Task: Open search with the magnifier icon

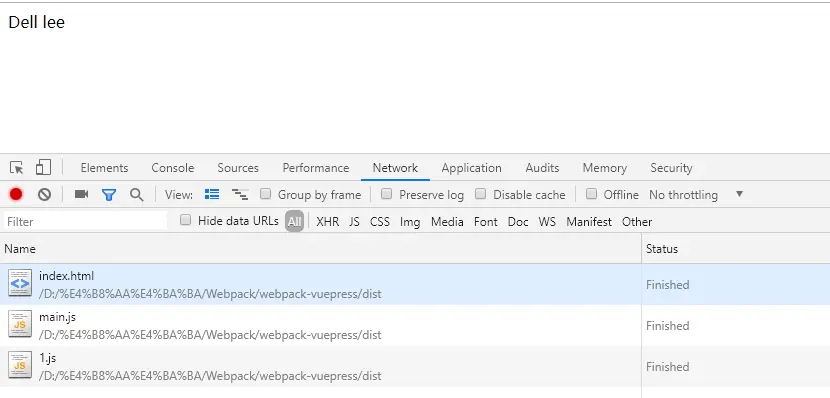Action: (137, 195)
